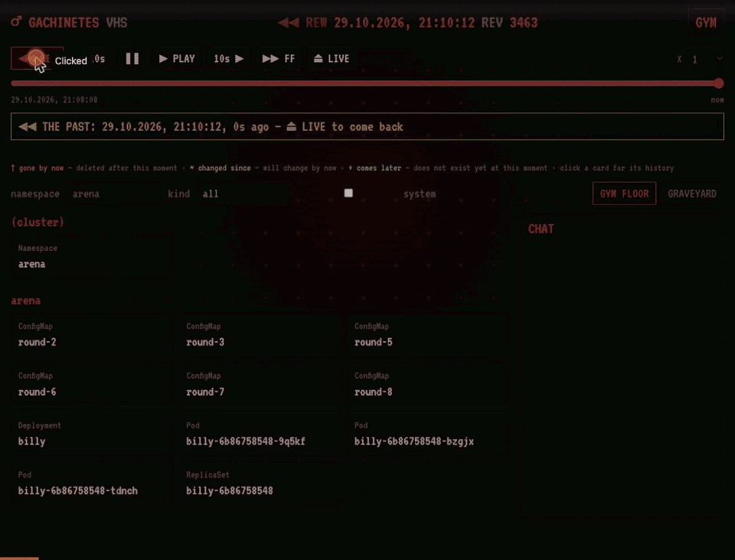Jump back to LIVE mode

(332, 59)
